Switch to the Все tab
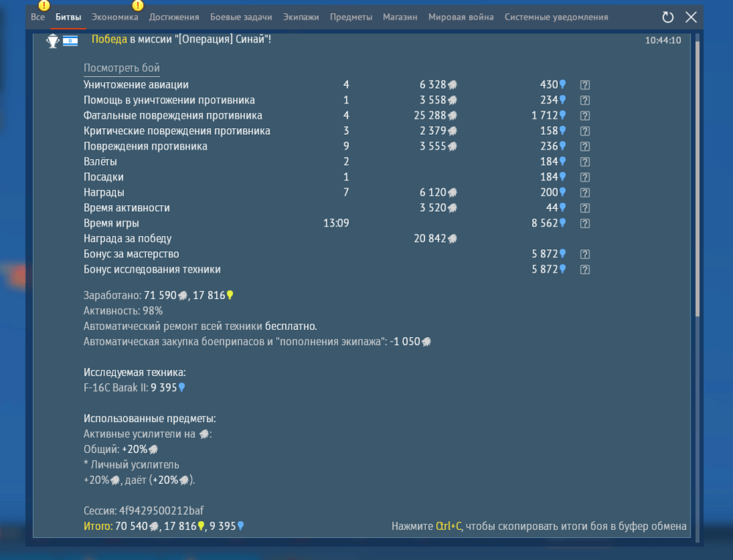The image size is (733, 560). (38, 17)
